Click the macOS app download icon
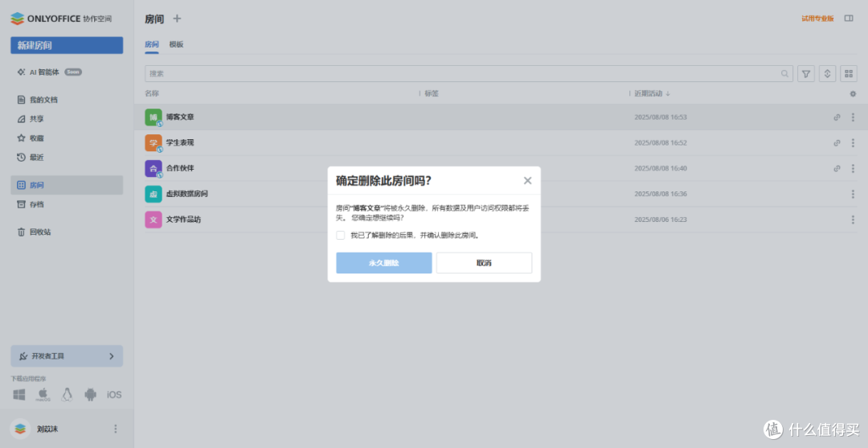Image resolution: width=868 pixels, height=448 pixels. pos(43,395)
